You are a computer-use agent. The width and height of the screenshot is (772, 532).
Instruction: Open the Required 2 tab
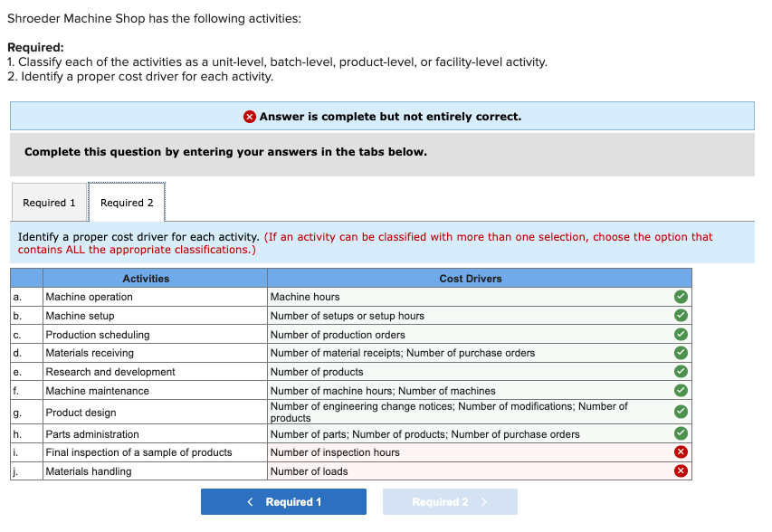126,203
